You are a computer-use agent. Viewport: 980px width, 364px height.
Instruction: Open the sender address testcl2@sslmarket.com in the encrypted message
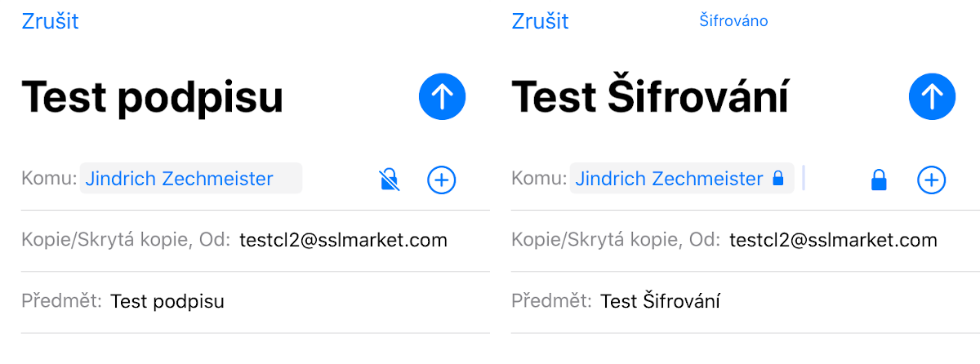coord(833,240)
